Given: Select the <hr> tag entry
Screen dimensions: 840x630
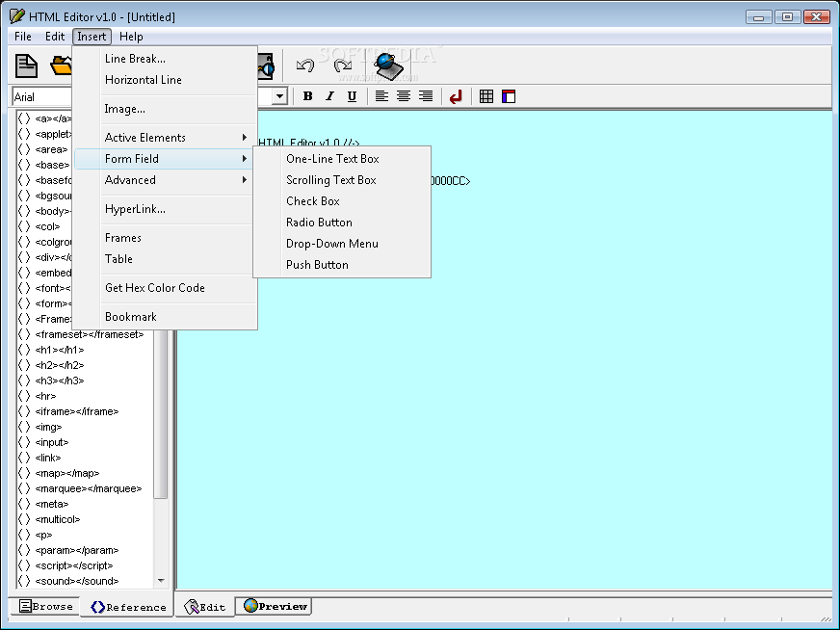Looking at the screenshot, I should 45,397.
